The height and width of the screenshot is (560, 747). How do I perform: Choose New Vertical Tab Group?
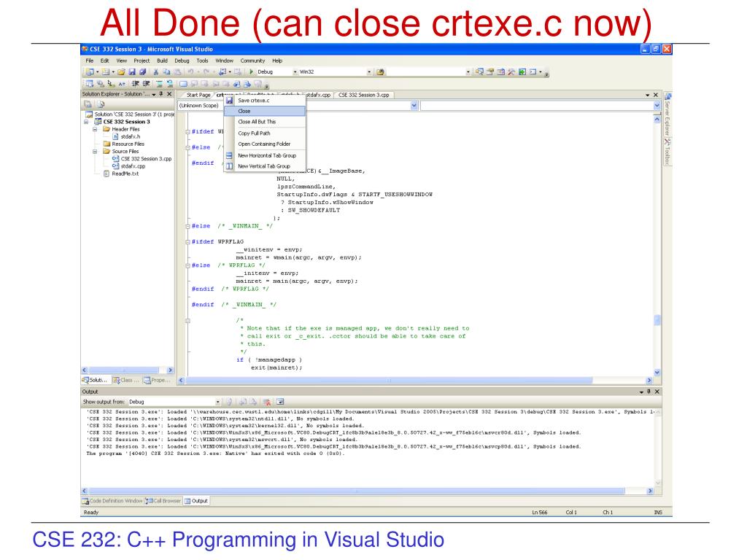[x=264, y=166]
